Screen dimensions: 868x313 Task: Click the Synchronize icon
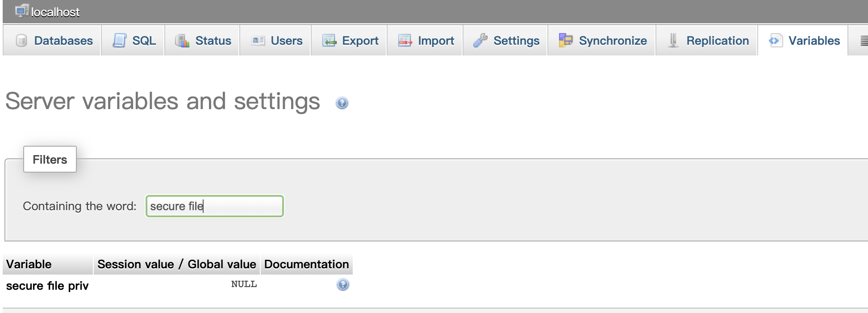pos(566,41)
